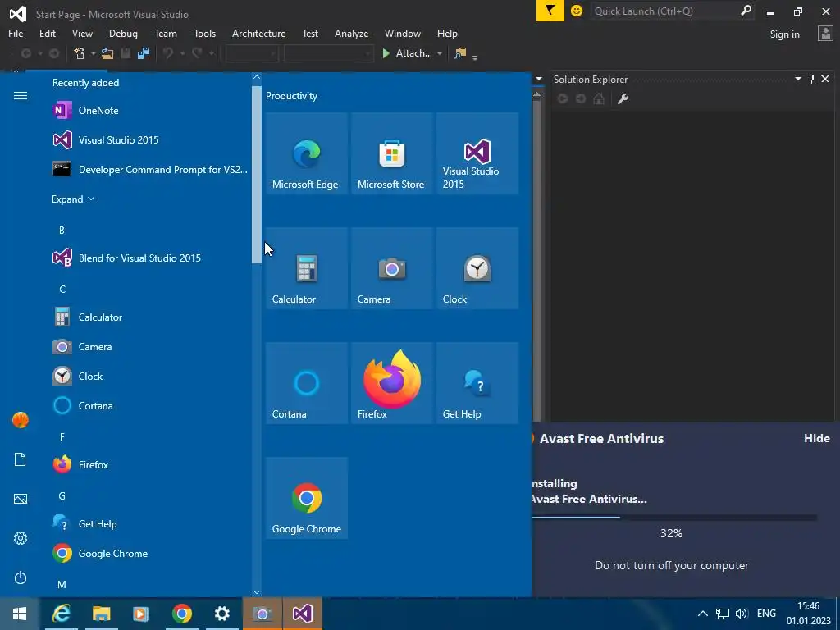Open Get Help from the app list
The image size is (840, 630).
150,523
